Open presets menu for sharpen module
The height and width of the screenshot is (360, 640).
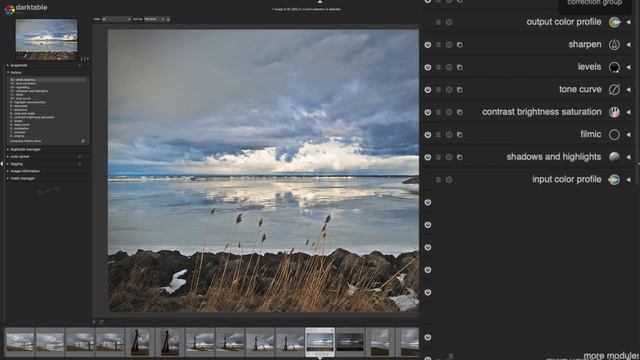438,44
